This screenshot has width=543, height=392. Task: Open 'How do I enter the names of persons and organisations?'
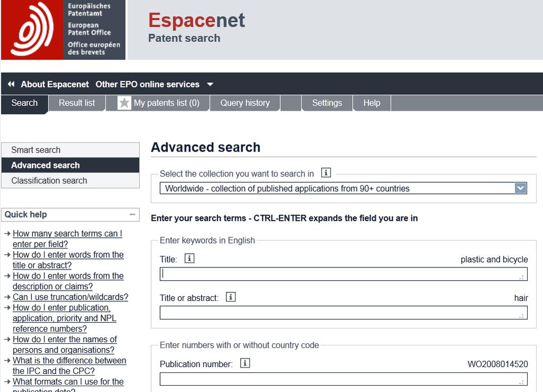coord(65,345)
